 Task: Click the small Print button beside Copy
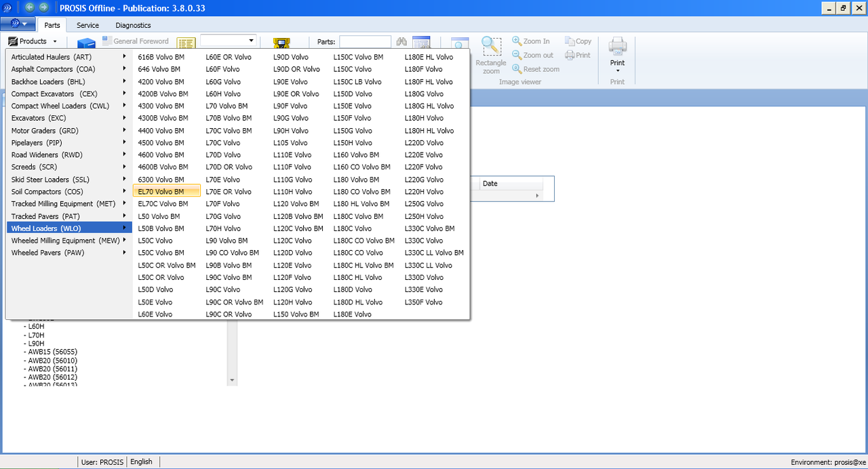coord(578,55)
